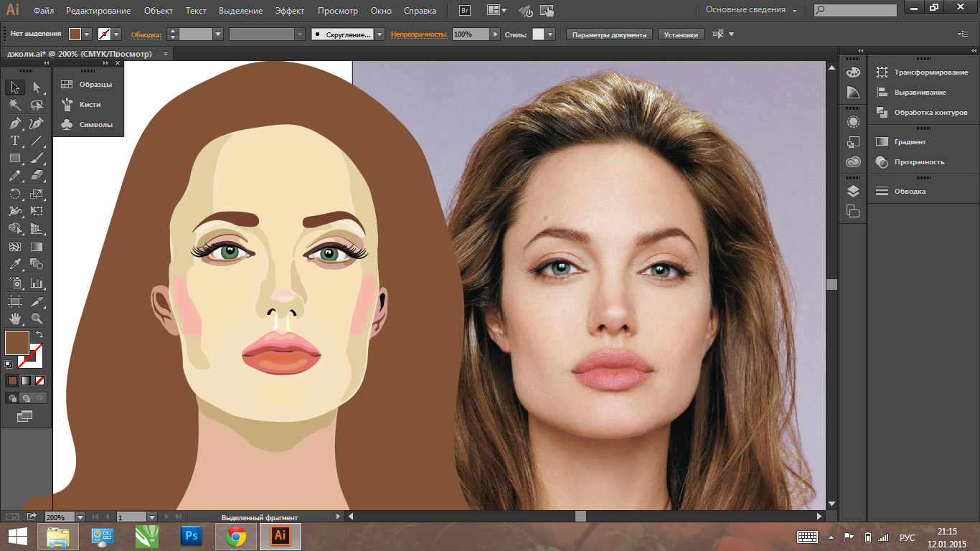Open the 200% zoom level dropdown
Image resolution: width=980 pixels, height=551 pixels.
click(x=80, y=517)
